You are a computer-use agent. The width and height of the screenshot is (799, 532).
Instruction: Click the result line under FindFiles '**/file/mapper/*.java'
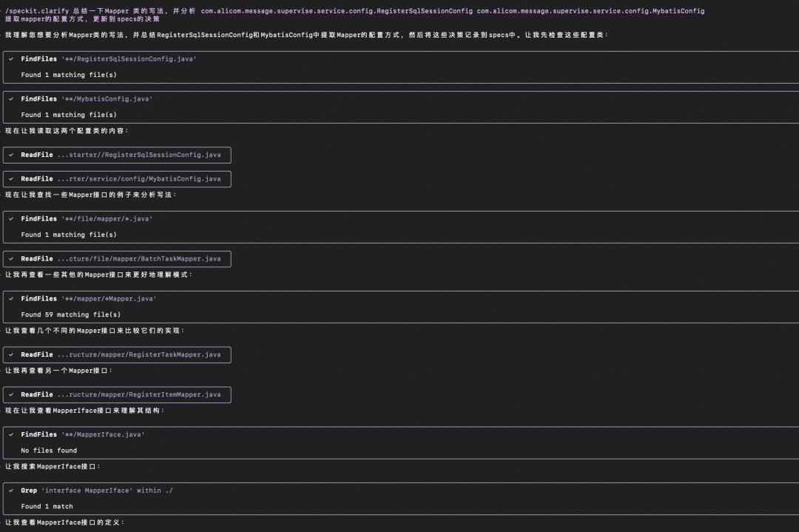click(69, 235)
